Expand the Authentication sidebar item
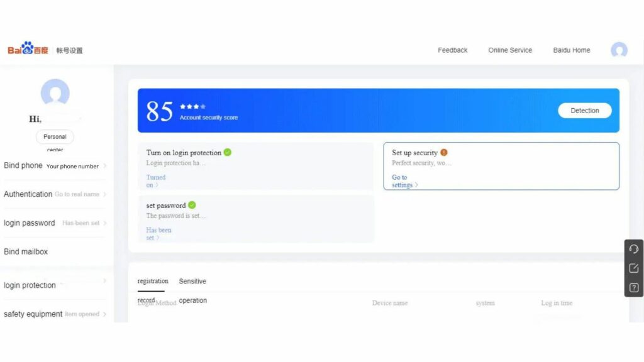This screenshot has width=644, height=362. click(55, 194)
